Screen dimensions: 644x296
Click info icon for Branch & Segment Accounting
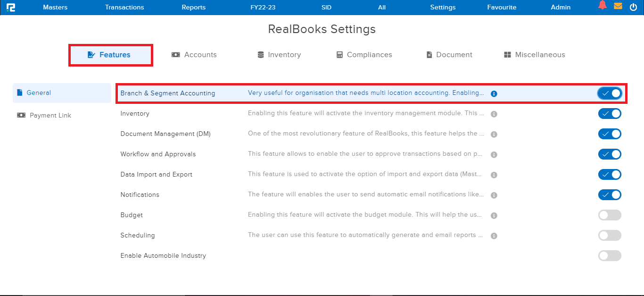coord(494,93)
